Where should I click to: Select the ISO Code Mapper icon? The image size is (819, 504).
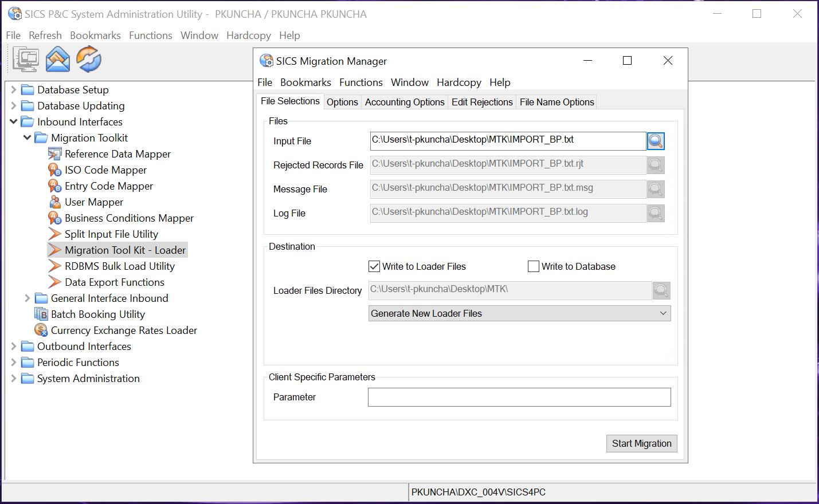(x=55, y=170)
